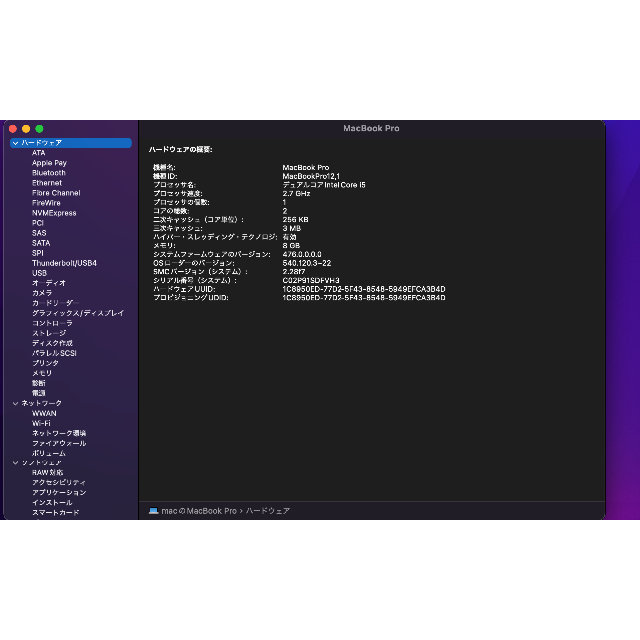Viewport: 640px width, 640px height.
Task: Select コントローラ in the sidebar
Action: click(52, 323)
